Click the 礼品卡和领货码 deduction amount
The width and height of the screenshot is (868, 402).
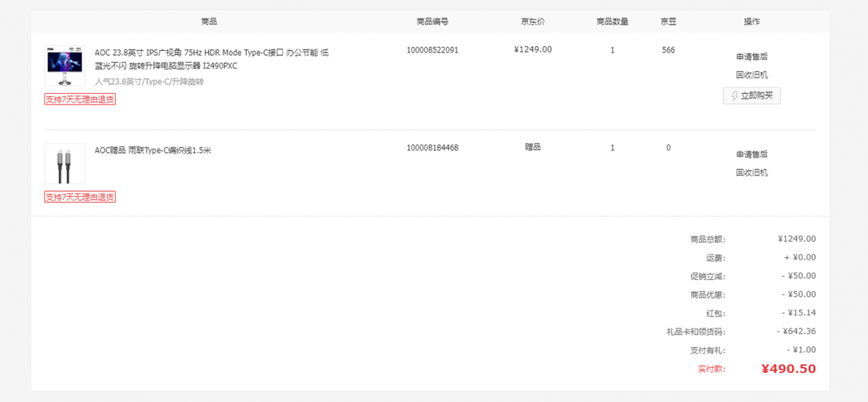tap(796, 331)
